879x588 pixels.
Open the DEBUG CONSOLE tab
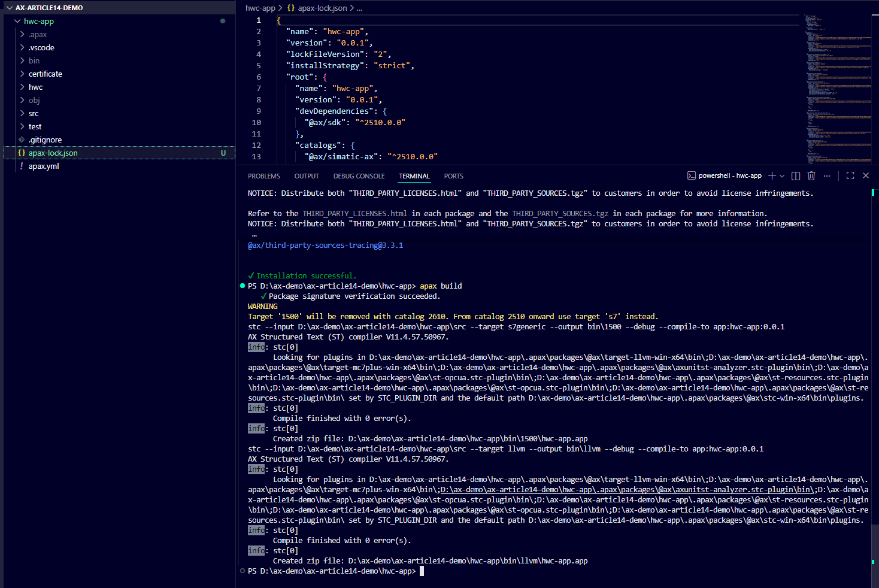[359, 176]
